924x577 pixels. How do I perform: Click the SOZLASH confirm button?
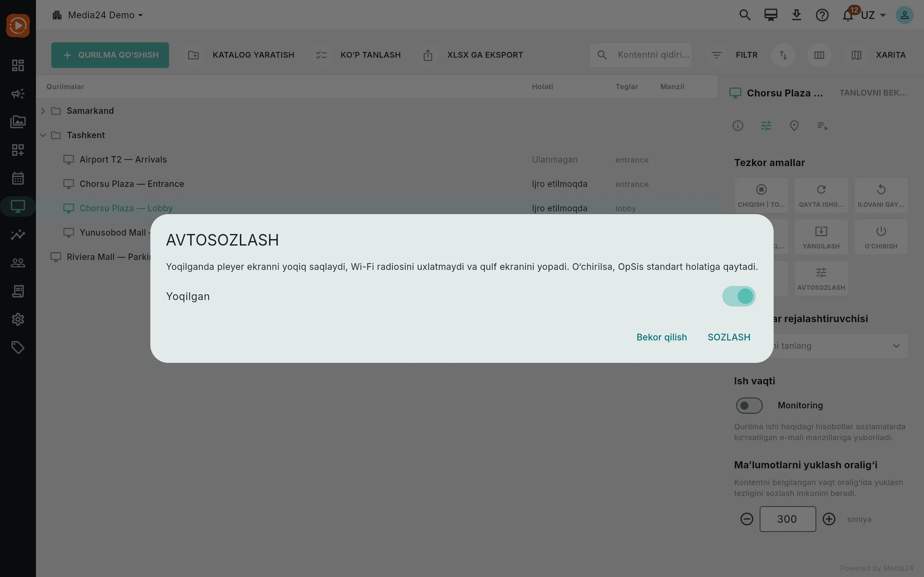coord(729,337)
